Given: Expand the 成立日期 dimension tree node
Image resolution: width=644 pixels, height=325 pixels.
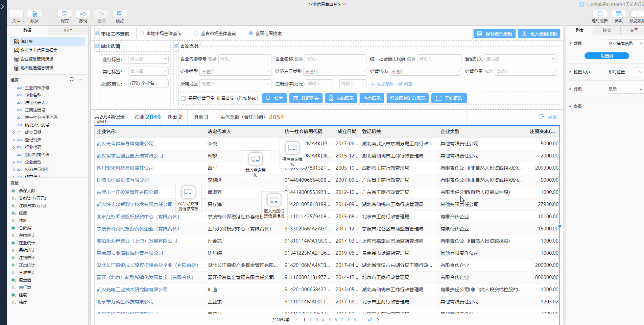Looking at the screenshot, I should pyautogui.click(x=14, y=132).
